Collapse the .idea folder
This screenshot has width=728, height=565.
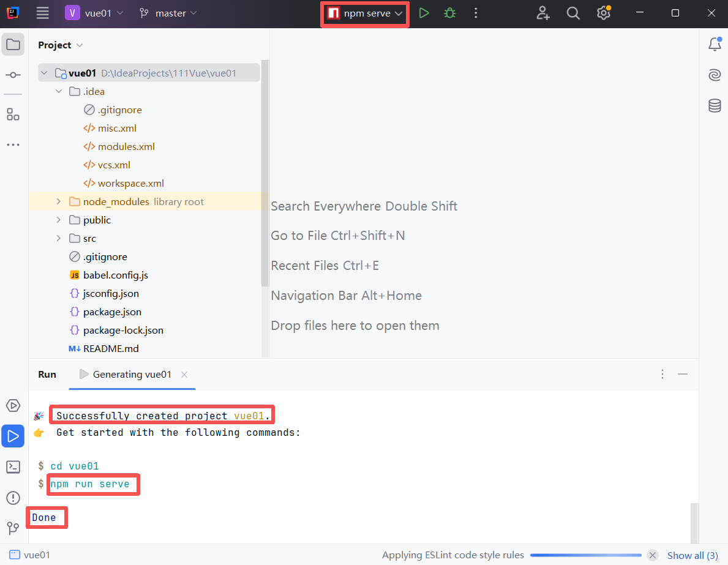click(59, 91)
